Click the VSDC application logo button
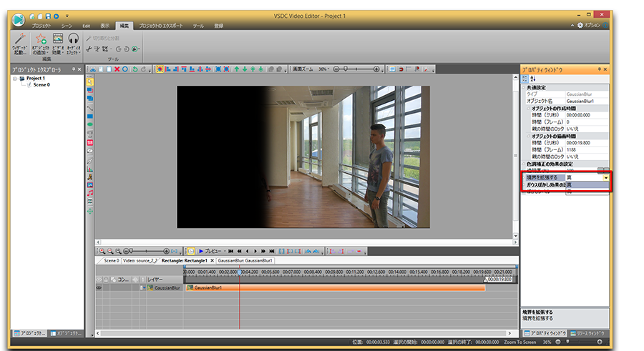 pos(18,20)
